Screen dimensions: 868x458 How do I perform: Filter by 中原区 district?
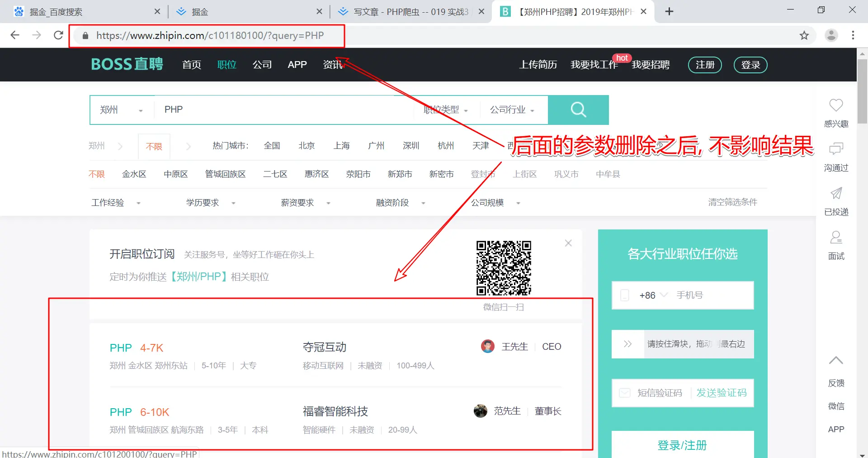click(176, 174)
